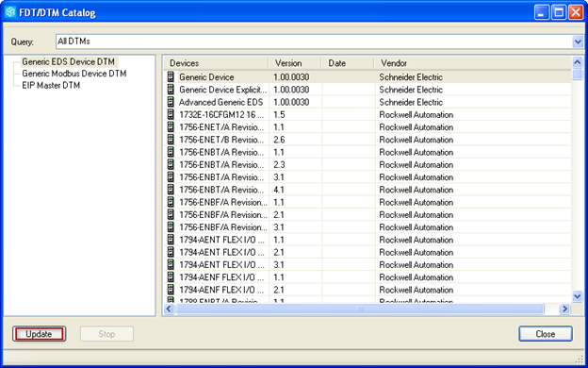The height and width of the screenshot is (368, 588).
Task: Click icon of 1794-AENT version 1.1 row
Action: (x=171, y=240)
